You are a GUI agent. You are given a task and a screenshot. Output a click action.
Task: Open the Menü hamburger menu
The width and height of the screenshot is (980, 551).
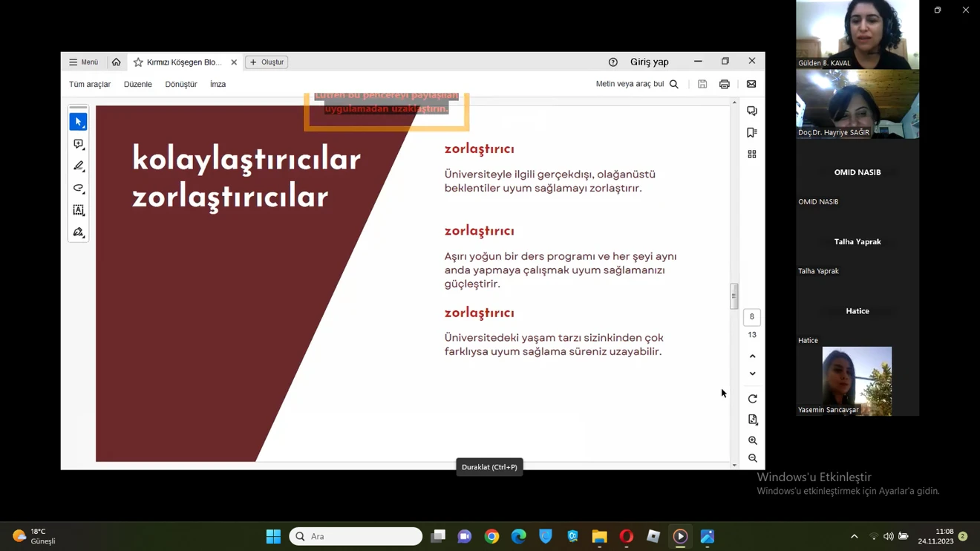(83, 62)
